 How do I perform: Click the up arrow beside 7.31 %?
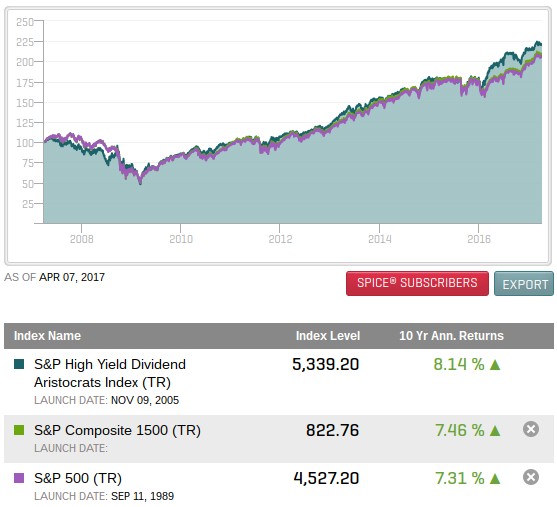(x=495, y=479)
